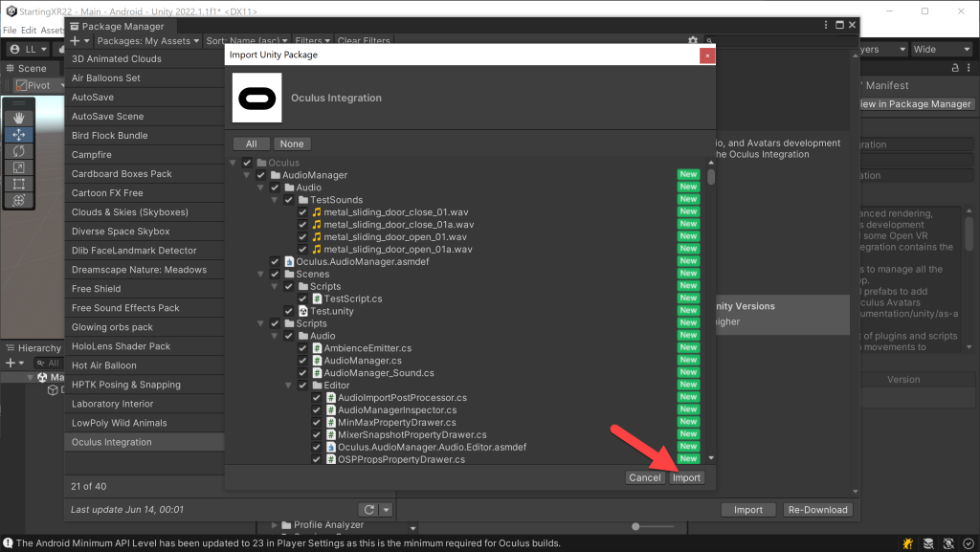Collapse the Editor folder arrow
Screen dimensions: 980x552
pyautogui.click(x=288, y=386)
